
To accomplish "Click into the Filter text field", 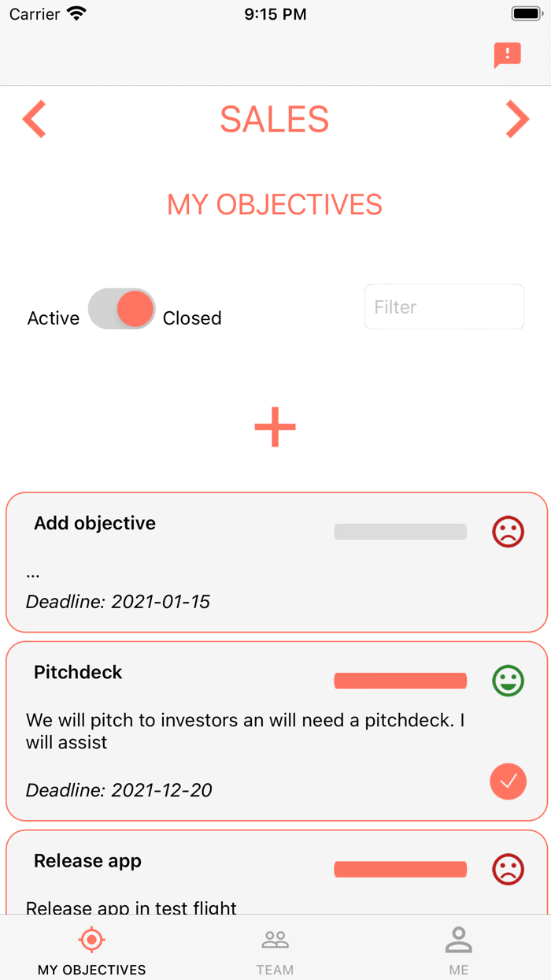I will (x=444, y=307).
